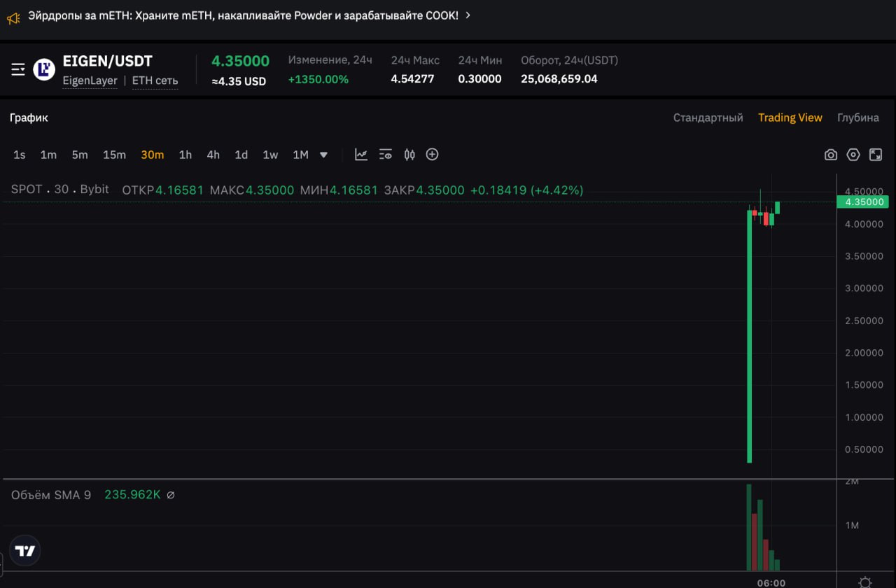Select the 1s timeframe
The width and height of the screenshot is (896, 588).
(20, 155)
